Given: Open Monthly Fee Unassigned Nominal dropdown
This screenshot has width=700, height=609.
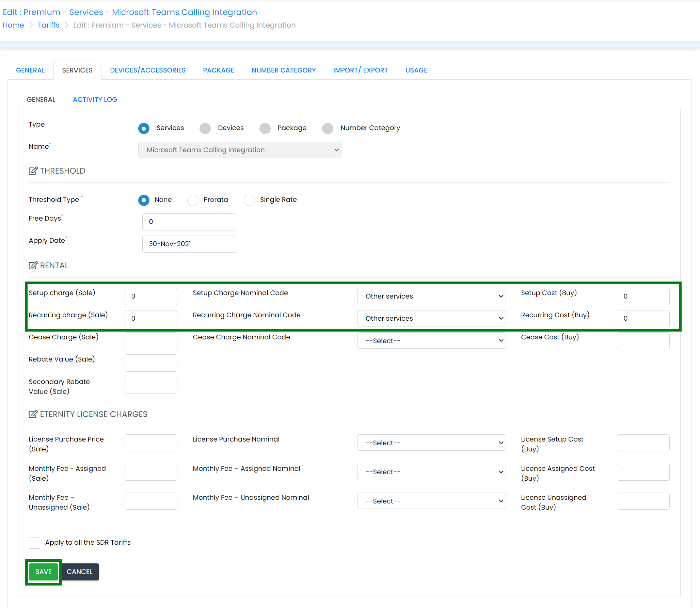Looking at the screenshot, I should coord(431,501).
